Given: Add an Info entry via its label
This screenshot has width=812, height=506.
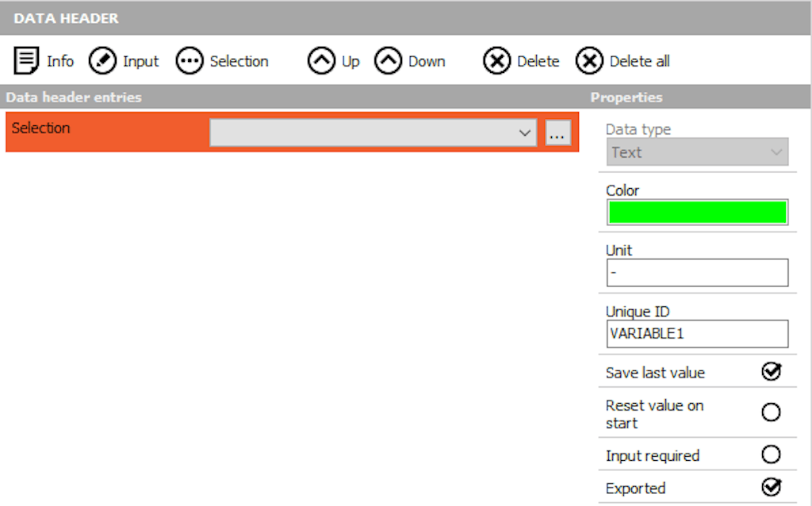Looking at the screenshot, I should pyautogui.click(x=60, y=61).
